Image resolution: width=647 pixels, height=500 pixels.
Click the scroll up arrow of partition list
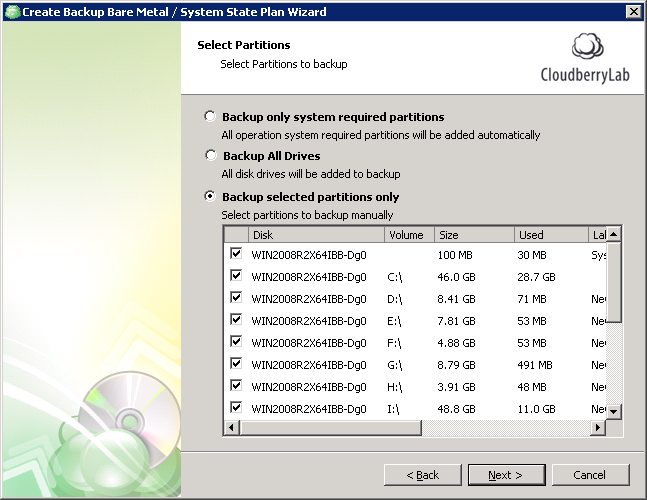(614, 234)
